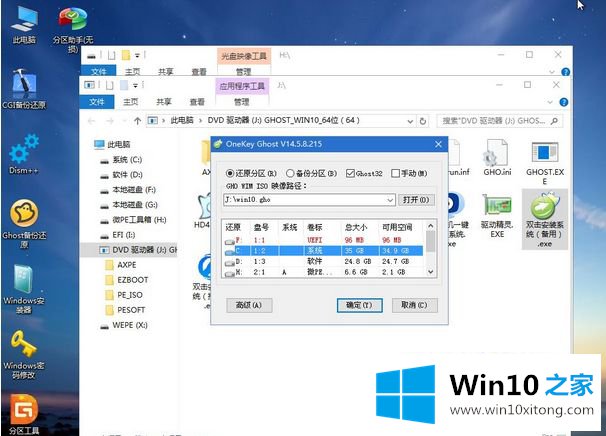Click partition list scrollbar down arrow
Screen dimensions: 606x436
pyautogui.click(x=431, y=272)
